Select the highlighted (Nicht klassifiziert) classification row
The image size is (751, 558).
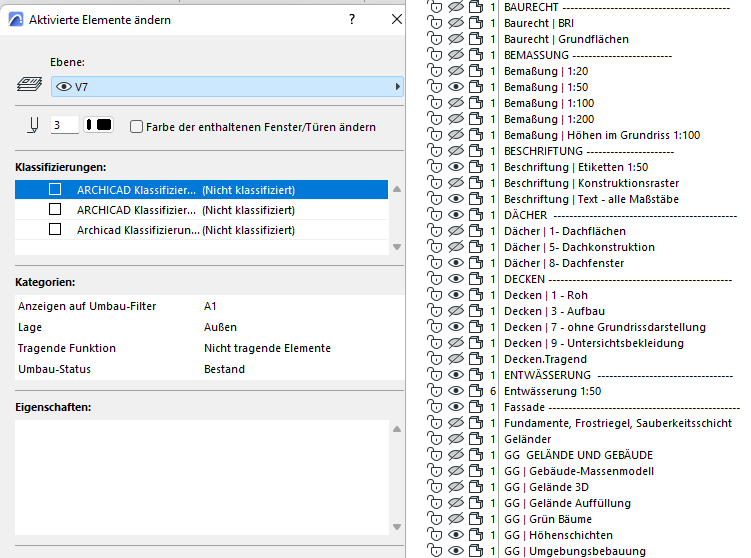coord(201,190)
